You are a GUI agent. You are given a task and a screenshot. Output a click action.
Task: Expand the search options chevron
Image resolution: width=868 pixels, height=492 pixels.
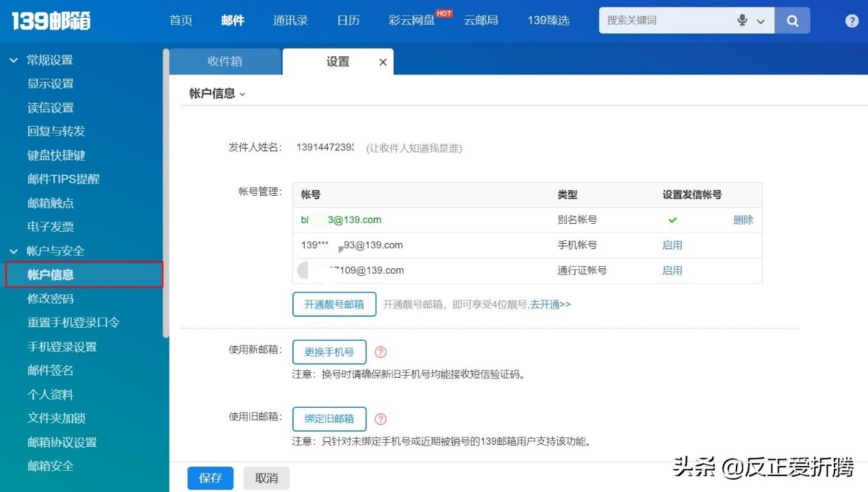pos(759,21)
